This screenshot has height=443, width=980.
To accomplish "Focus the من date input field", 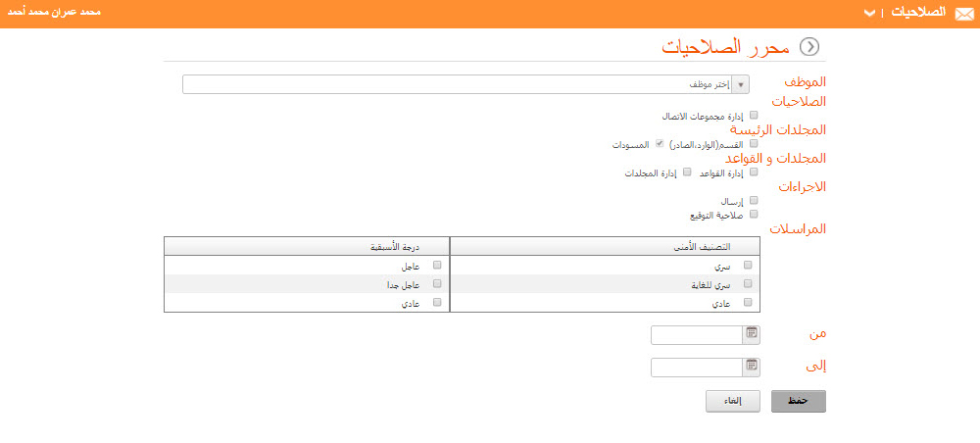I will click(x=696, y=334).
